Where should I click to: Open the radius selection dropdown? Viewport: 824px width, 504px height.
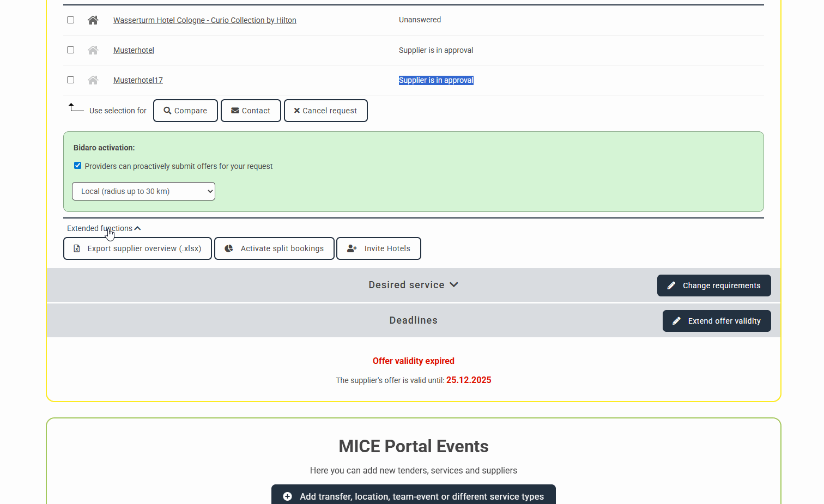143,191
